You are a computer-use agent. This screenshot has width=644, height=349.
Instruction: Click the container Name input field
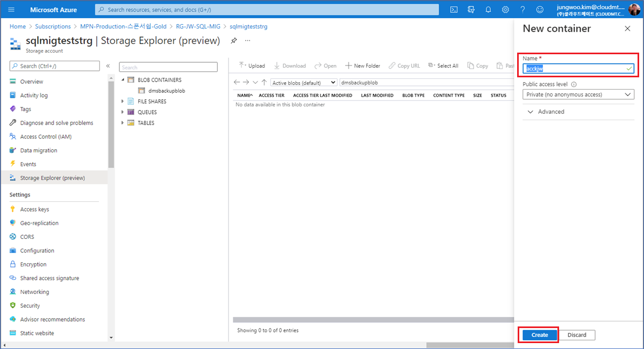coord(578,69)
